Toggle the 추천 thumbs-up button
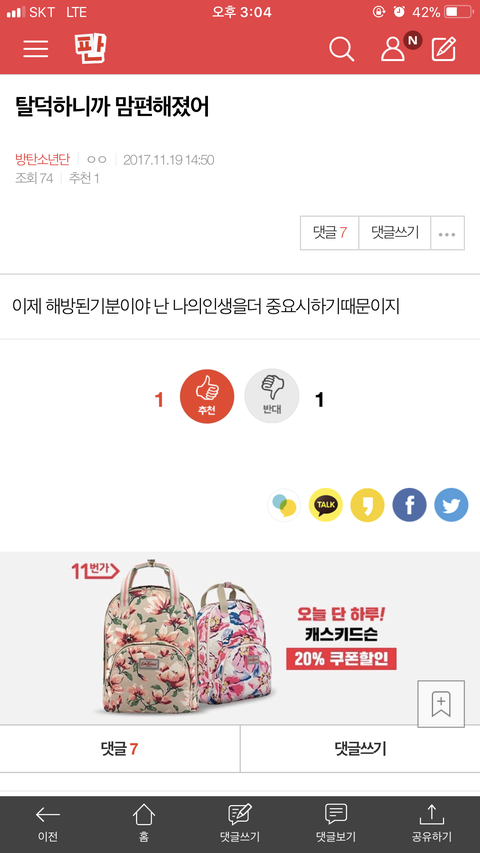 point(207,396)
